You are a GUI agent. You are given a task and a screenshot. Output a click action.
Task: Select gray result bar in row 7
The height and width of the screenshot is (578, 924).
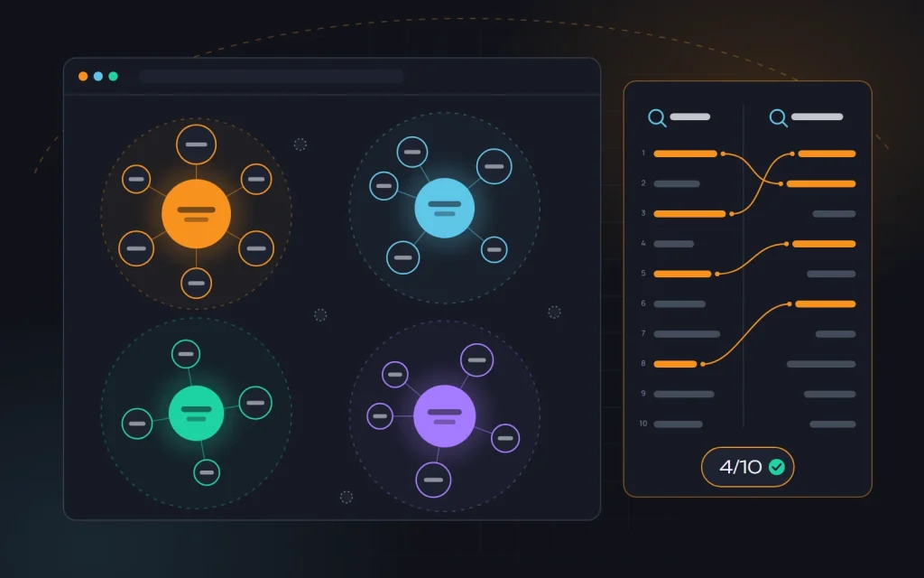(x=687, y=334)
